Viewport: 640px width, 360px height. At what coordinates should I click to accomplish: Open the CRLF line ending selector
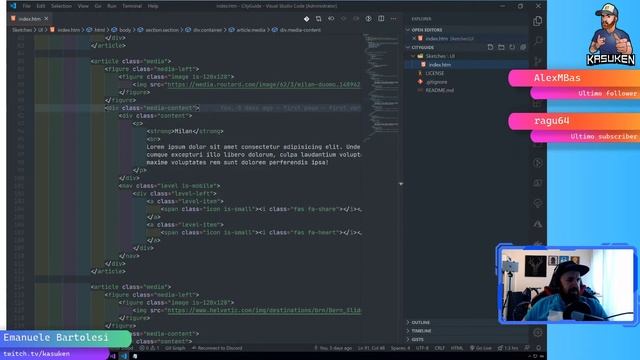(440, 348)
